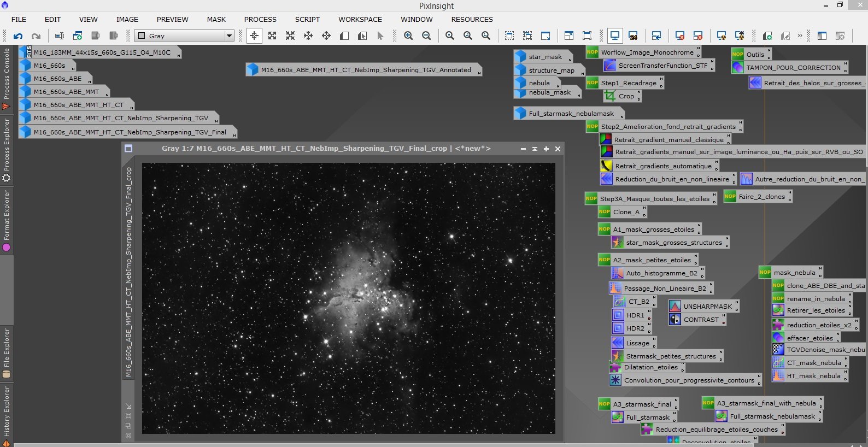Image resolution: width=868 pixels, height=447 pixels.
Task: Open the Process Console side tab
Action: pos(7,79)
